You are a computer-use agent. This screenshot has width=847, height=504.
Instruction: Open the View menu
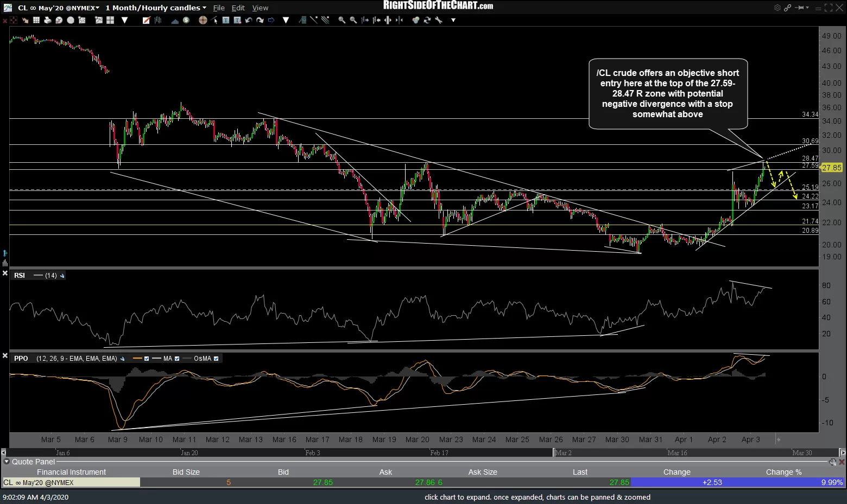[x=260, y=8]
